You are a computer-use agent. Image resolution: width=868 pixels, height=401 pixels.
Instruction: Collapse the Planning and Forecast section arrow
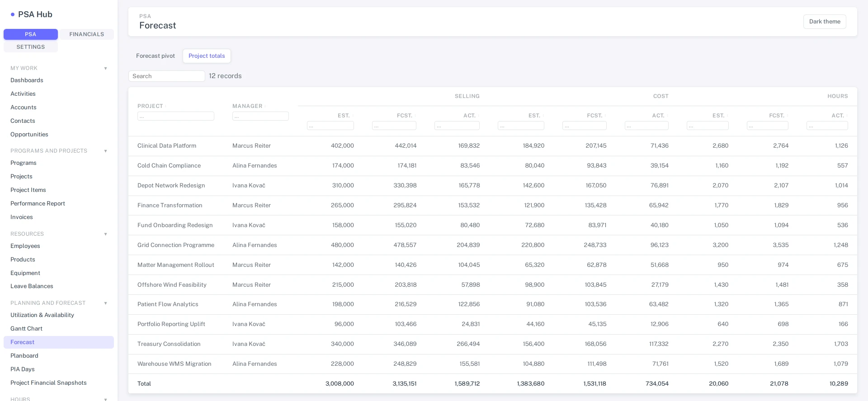tap(105, 303)
